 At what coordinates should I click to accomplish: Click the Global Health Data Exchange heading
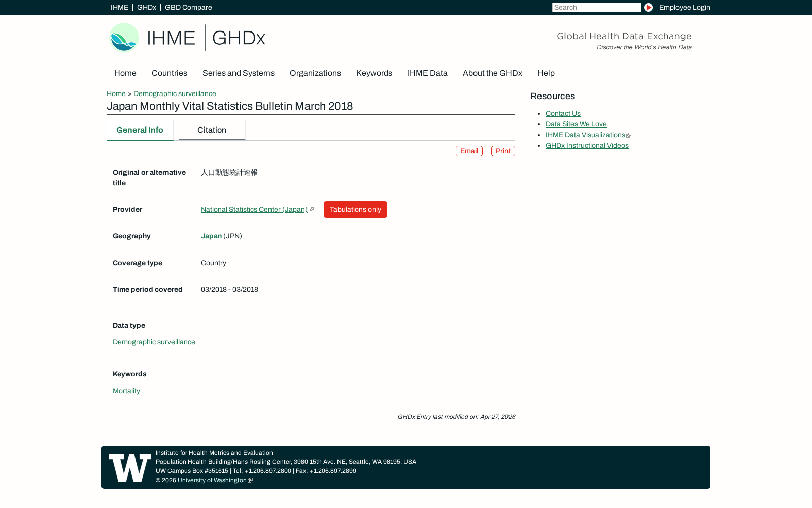(x=624, y=36)
